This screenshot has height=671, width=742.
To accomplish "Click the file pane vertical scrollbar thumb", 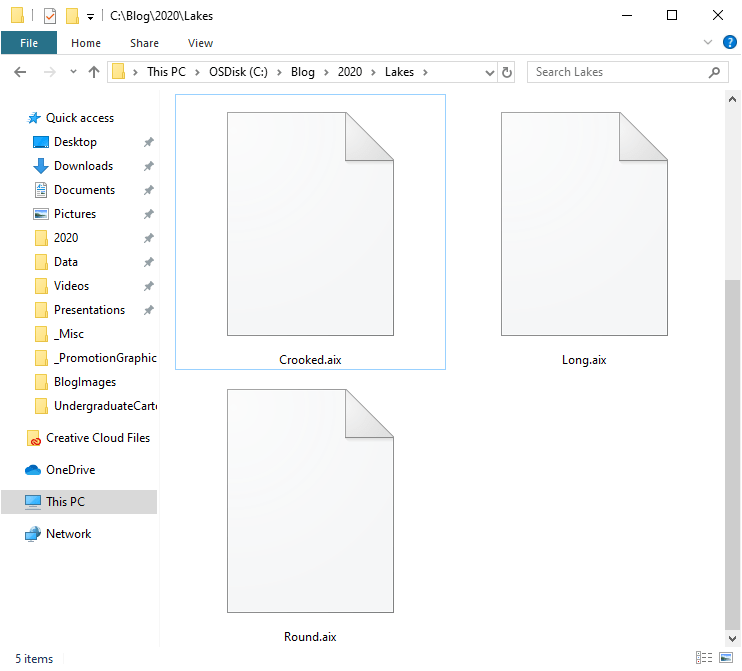I will coord(732,455).
